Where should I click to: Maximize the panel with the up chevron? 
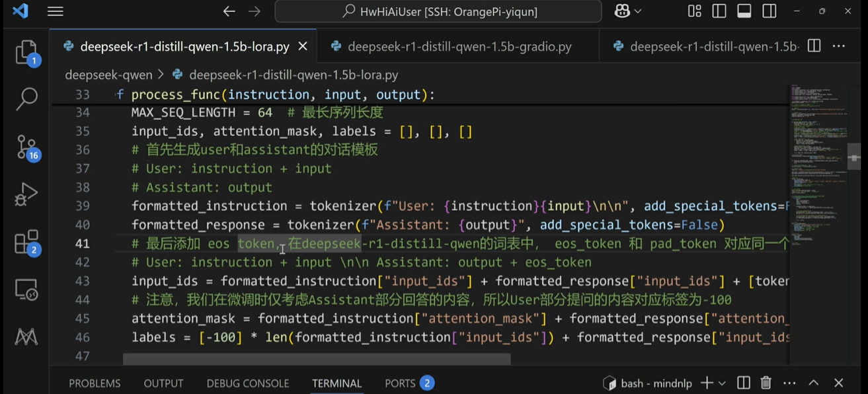click(x=814, y=383)
